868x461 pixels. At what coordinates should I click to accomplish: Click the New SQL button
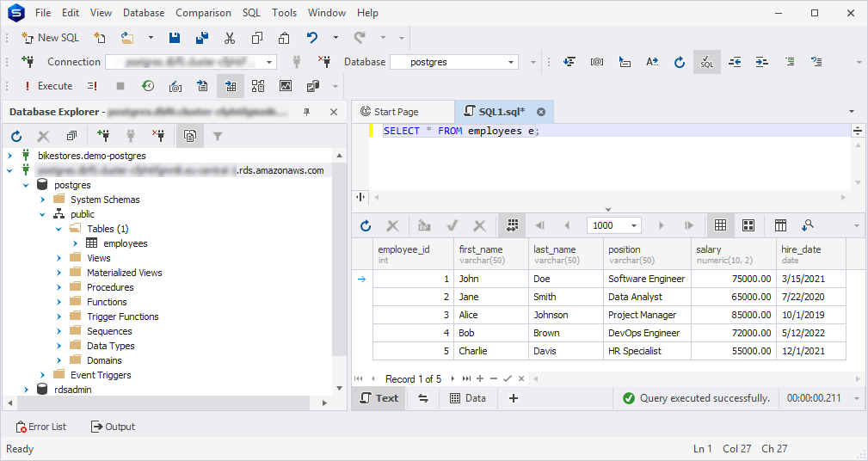pyautogui.click(x=50, y=38)
